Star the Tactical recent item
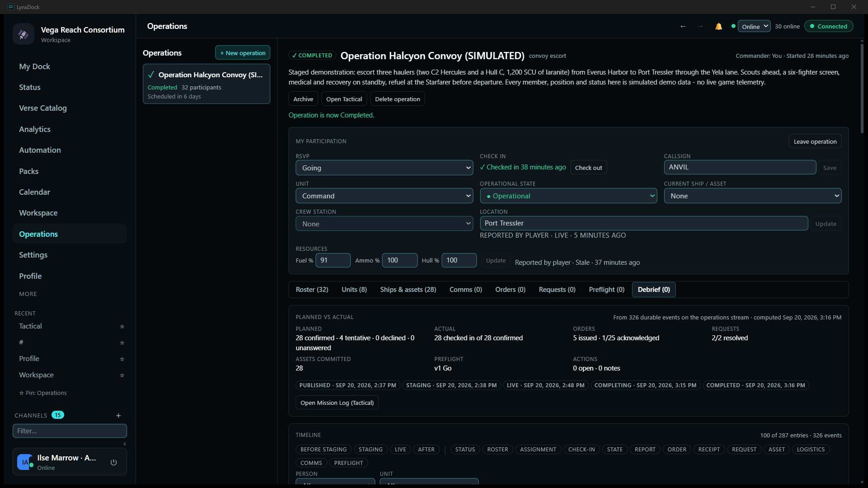This screenshot has height=488, width=868. pyautogui.click(x=122, y=326)
